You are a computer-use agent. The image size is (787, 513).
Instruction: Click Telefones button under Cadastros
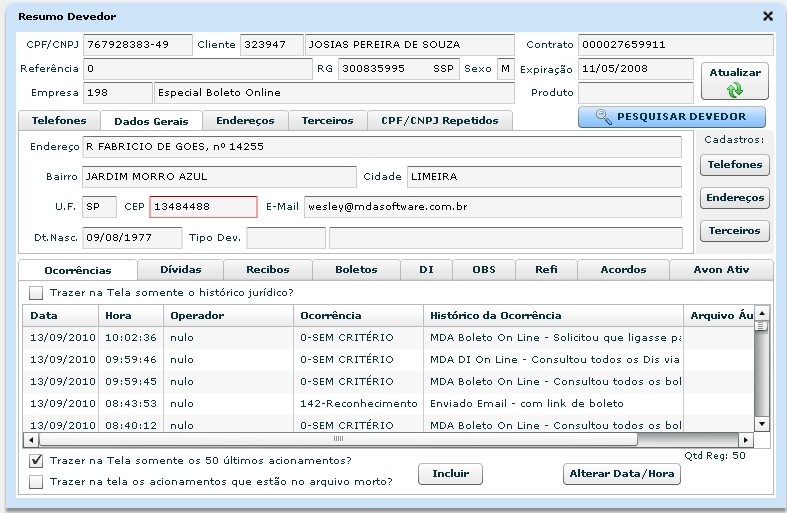tap(735, 165)
